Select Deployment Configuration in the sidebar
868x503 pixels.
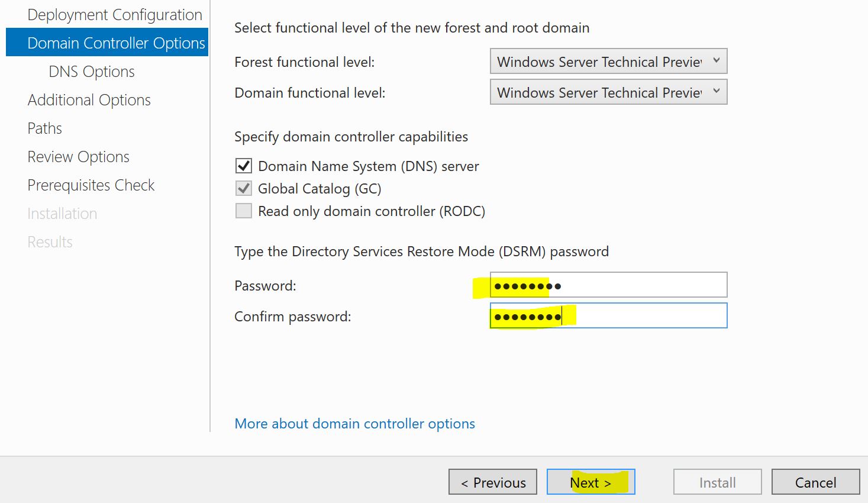[x=115, y=15]
